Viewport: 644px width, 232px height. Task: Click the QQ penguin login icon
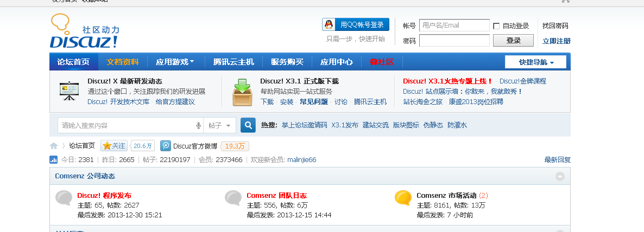tap(329, 24)
